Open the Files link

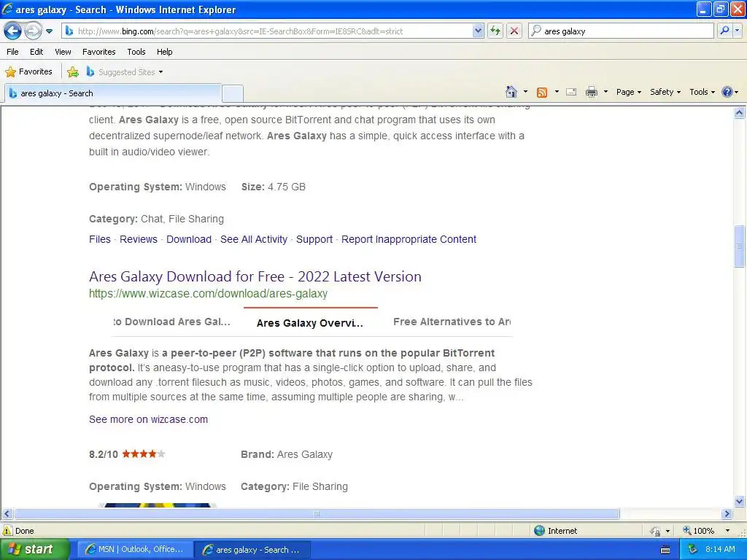(x=99, y=239)
